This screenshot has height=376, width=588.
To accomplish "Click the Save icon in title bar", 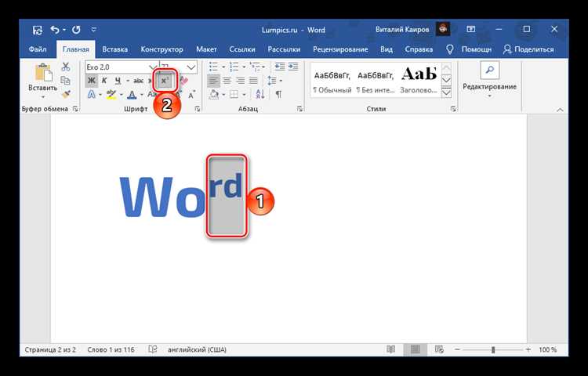I will tap(38, 30).
